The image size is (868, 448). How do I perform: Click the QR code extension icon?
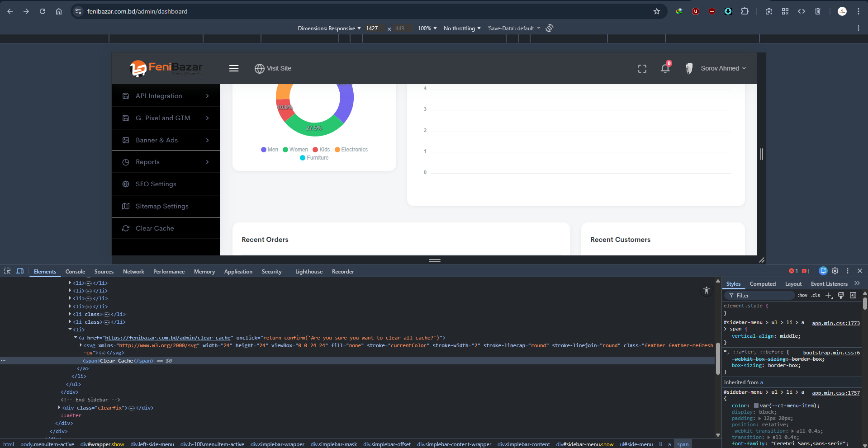point(785,11)
